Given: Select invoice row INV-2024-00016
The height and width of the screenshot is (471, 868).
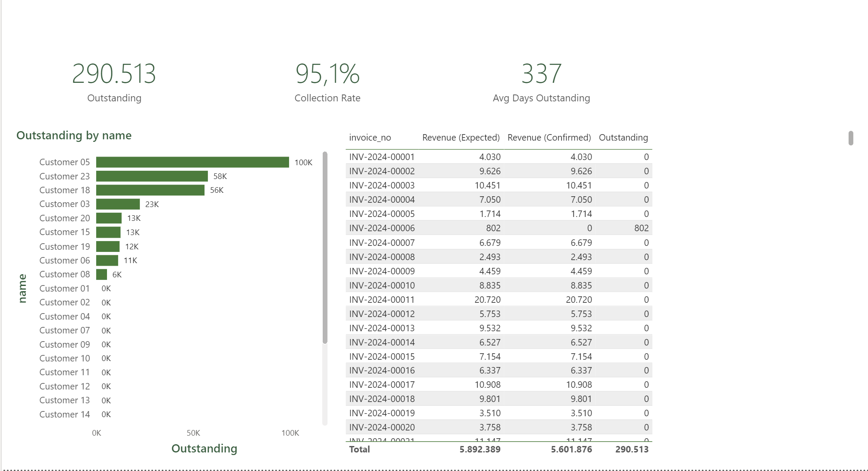Looking at the screenshot, I should [x=499, y=371].
